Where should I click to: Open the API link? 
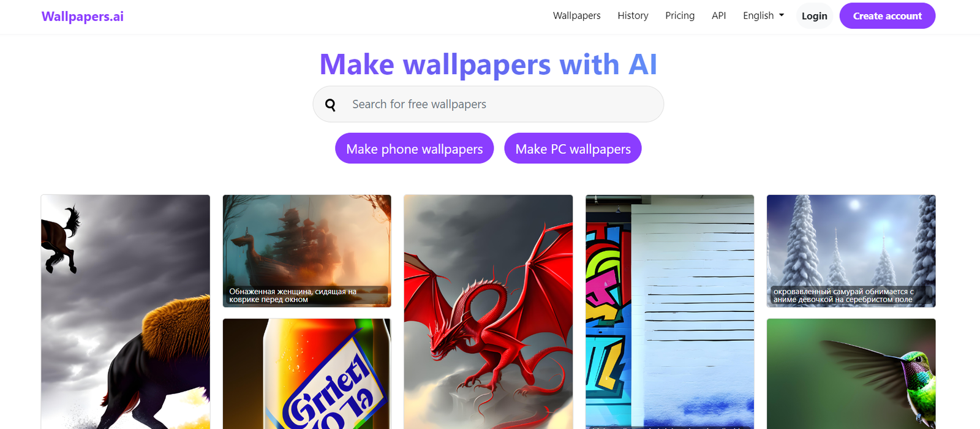(x=718, y=16)
